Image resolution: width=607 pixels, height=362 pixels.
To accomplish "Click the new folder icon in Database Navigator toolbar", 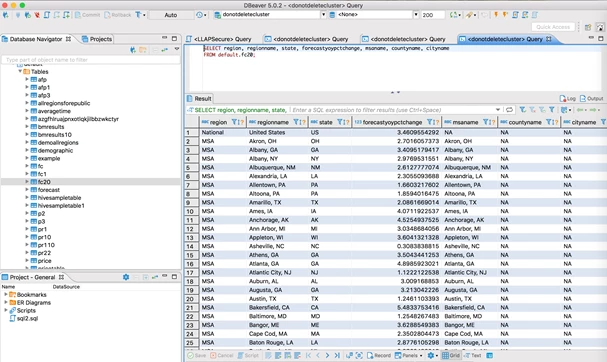I will tap(143, 50).
